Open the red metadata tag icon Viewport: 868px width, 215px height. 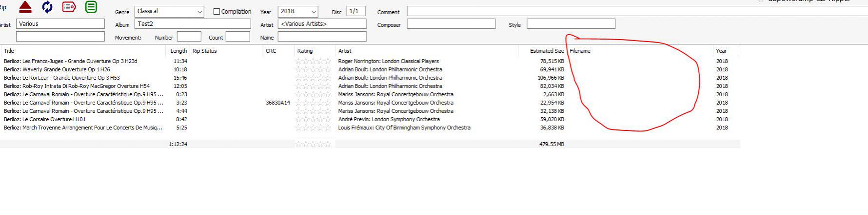tap(69, 7)
